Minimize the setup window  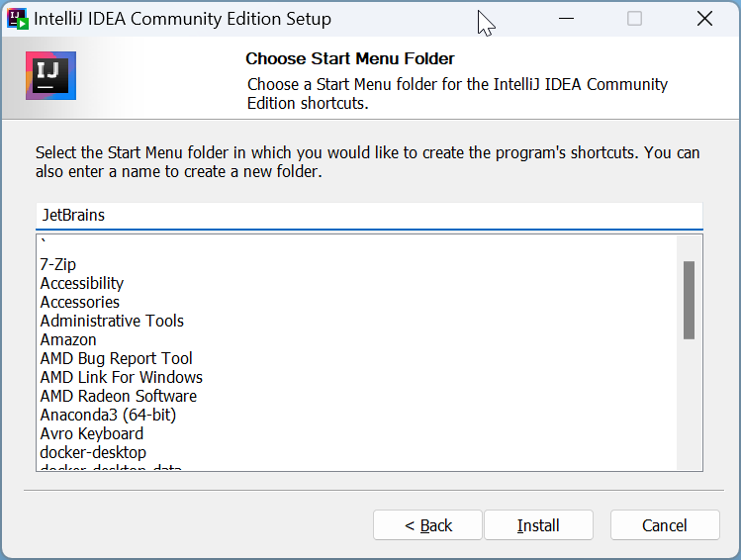(566, 19)
